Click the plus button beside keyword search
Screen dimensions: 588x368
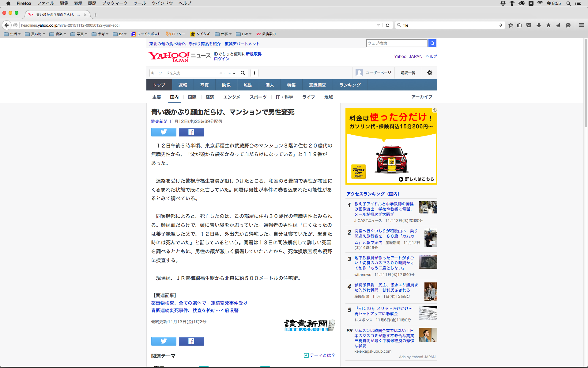[254, 73]
